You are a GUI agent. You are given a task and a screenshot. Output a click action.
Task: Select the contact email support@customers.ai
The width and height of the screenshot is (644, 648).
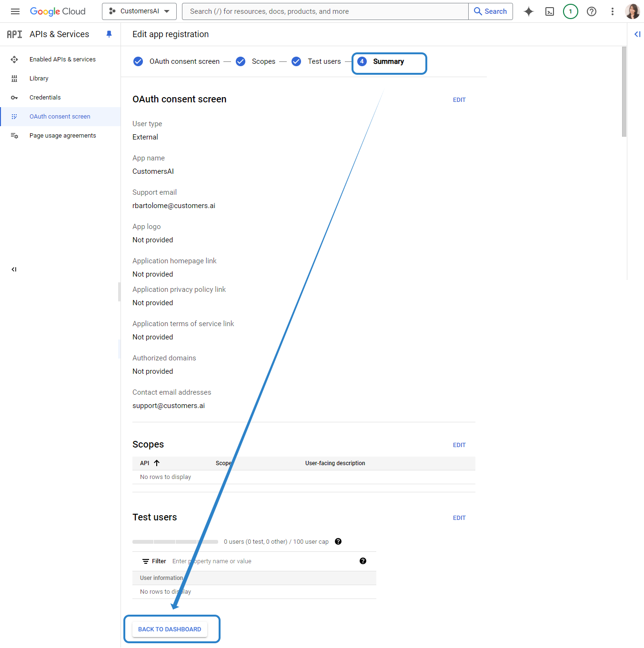(x=169, y=406)
